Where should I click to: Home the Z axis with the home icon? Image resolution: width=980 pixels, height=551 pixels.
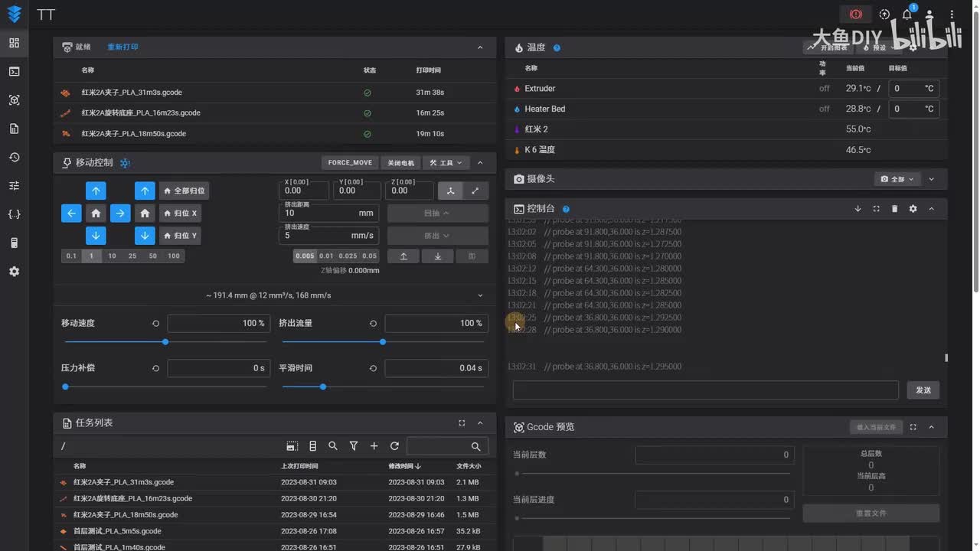pos(145,214)
